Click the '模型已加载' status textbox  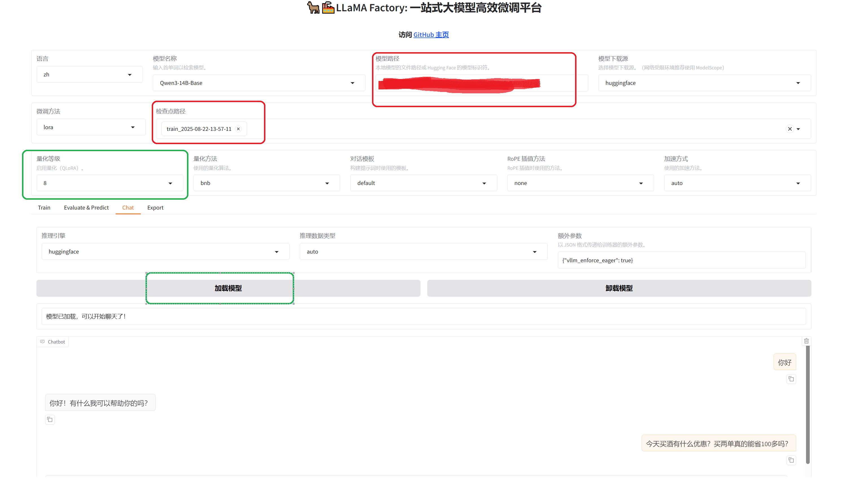pos(424,316)
